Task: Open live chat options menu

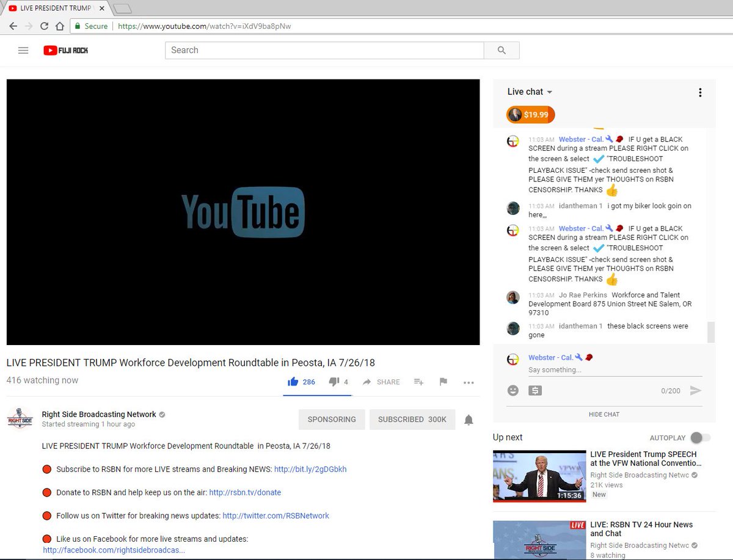Action: coord(700,92)
